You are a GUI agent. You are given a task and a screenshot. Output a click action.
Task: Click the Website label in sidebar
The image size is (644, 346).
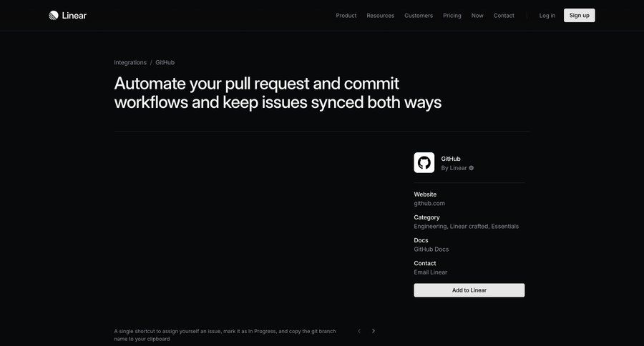click(x=425, y=194)
